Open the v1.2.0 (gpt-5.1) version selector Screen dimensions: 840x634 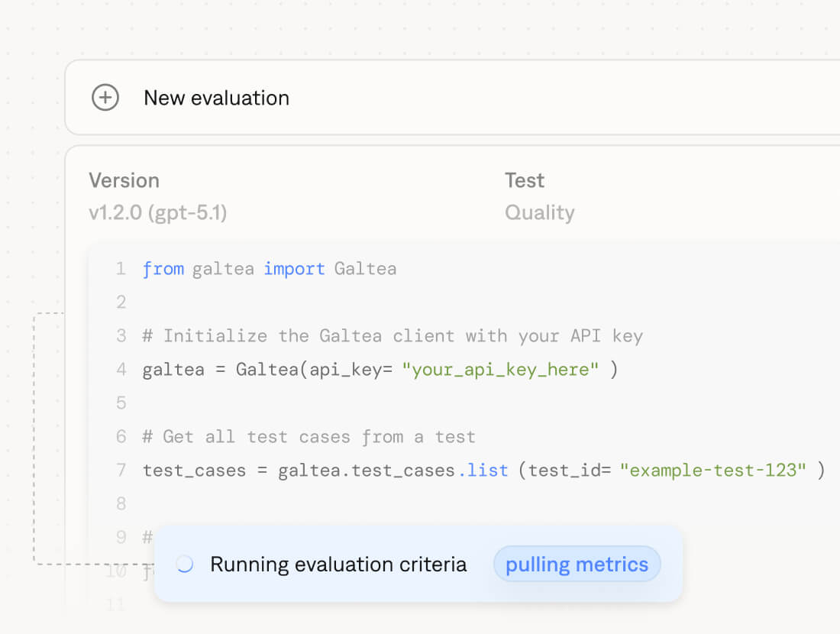pyautogui.click(x=157, y=212)
